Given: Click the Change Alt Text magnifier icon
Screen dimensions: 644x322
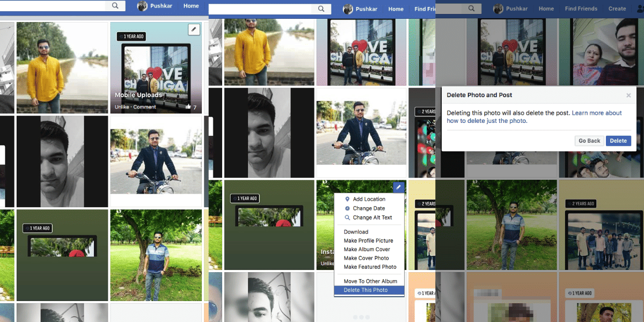Looking at the screenshot, I should [347, 217].
